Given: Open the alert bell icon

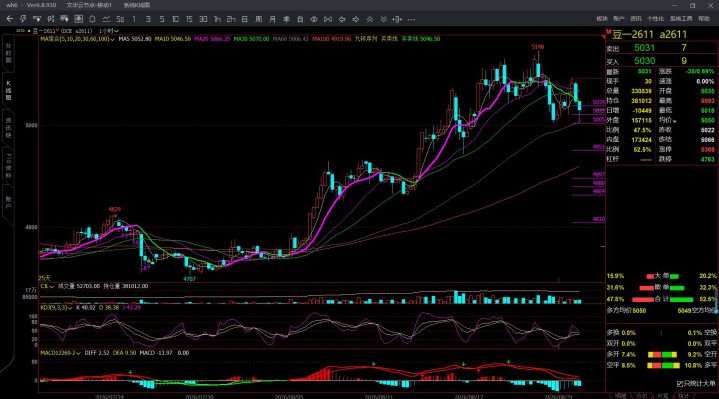Looking at the screenshot, I should pyautogui.click(x=92, y=19).
